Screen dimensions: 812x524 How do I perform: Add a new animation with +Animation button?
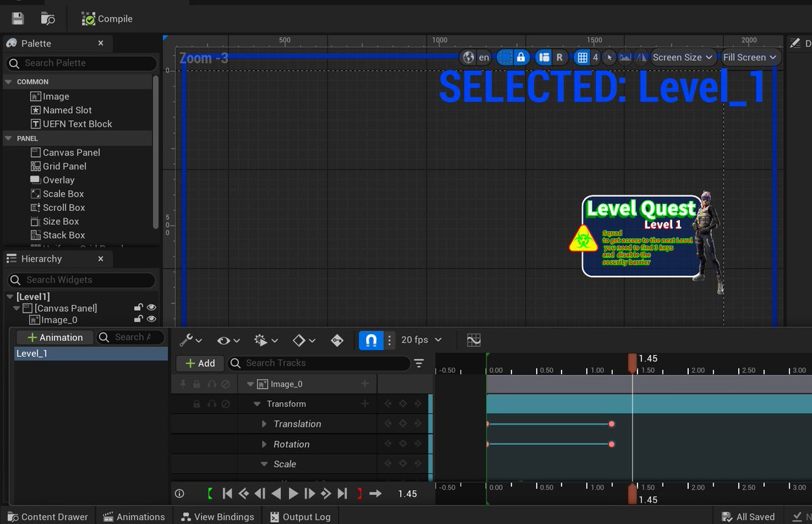tap(55, 337)
